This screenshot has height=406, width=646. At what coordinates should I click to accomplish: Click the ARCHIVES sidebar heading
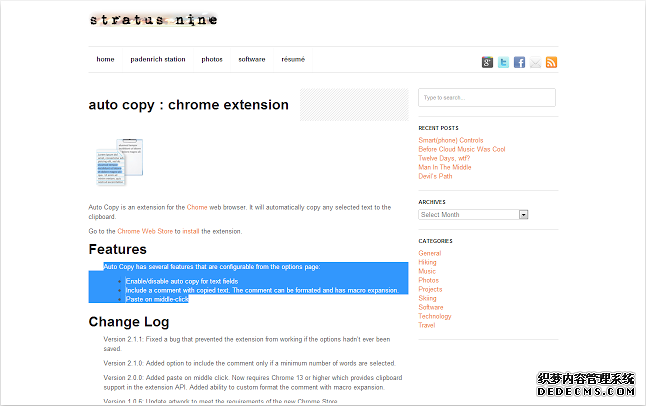[432, 202]
